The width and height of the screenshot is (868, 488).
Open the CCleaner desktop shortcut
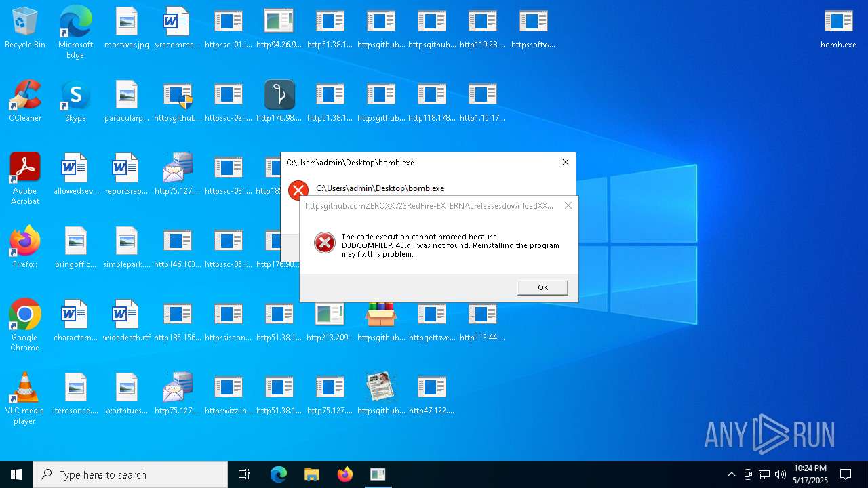[25, 102]
